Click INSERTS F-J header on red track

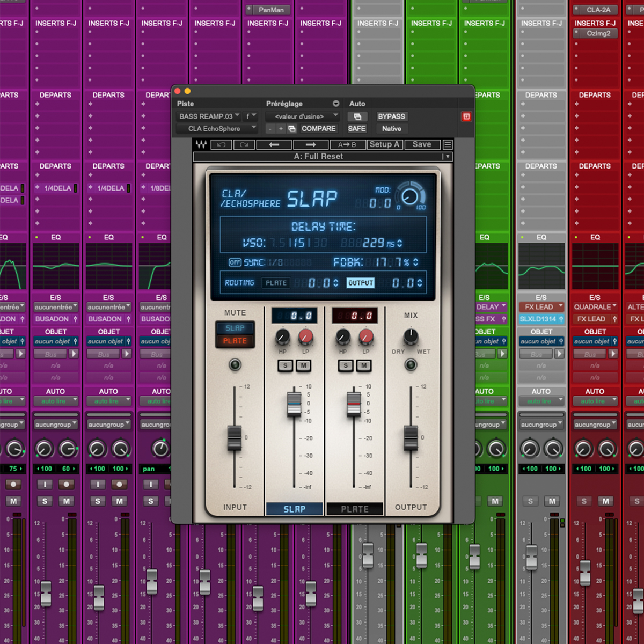coord(595,23)
